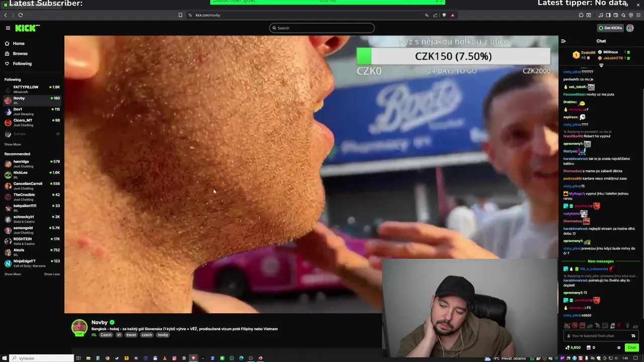Open the taskbar File Explorer icon
Image resolution: width=644 pixels, height=362 pixels.
tap(88, 358)
